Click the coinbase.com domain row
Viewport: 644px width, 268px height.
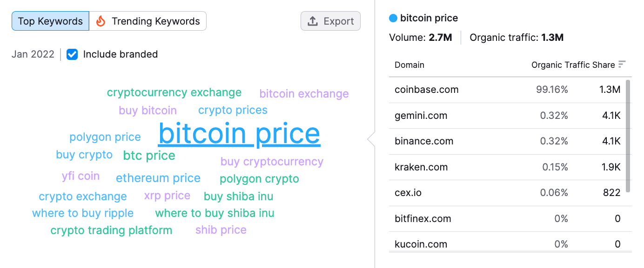(508, 90)
